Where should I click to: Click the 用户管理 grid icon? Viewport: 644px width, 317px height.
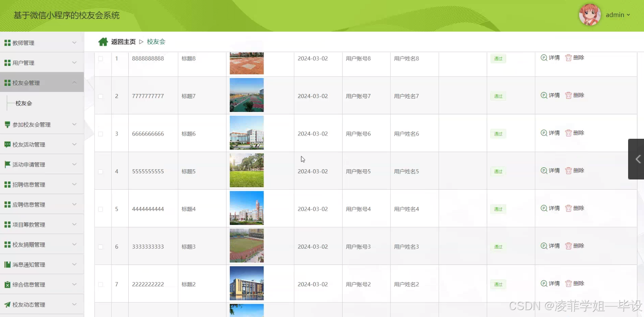point(7,63)
